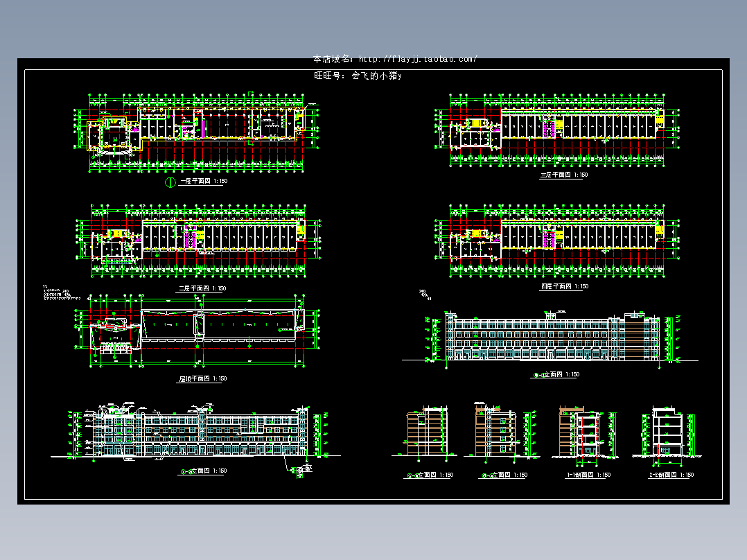747x560 pixels.
Task: Click the first floor plan drawing (一层平面图)
Action: click(196, 132)
